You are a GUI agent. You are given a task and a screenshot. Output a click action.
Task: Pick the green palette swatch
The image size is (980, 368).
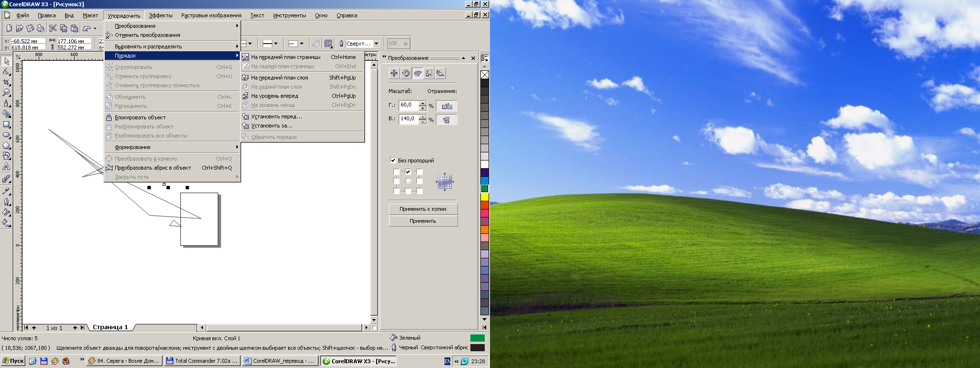point(485,188)
